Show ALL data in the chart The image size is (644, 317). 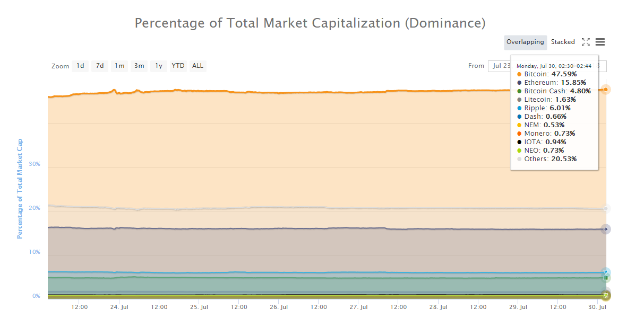(x=198, y=66)
